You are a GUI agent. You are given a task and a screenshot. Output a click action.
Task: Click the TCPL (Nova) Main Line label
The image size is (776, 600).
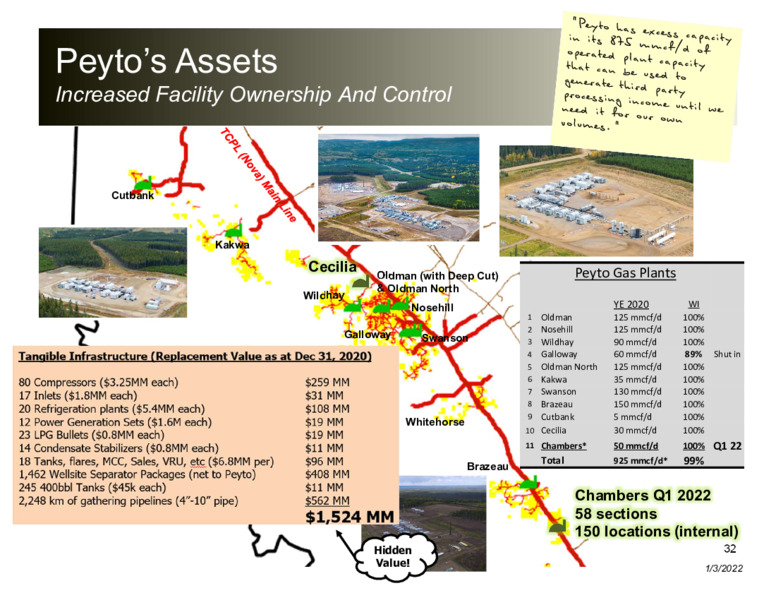coord(258,175)
